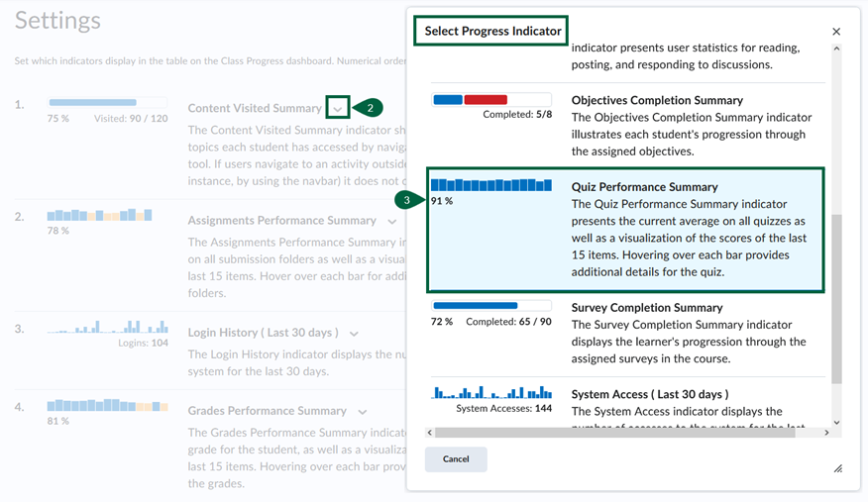Choose the Objectives Completion Summary title

[657, 100]
